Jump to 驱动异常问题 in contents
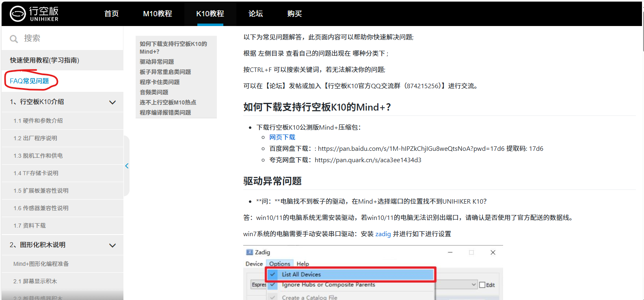This screenshot has height=300, width=644. pyautogui.click(x=157, y=62)
